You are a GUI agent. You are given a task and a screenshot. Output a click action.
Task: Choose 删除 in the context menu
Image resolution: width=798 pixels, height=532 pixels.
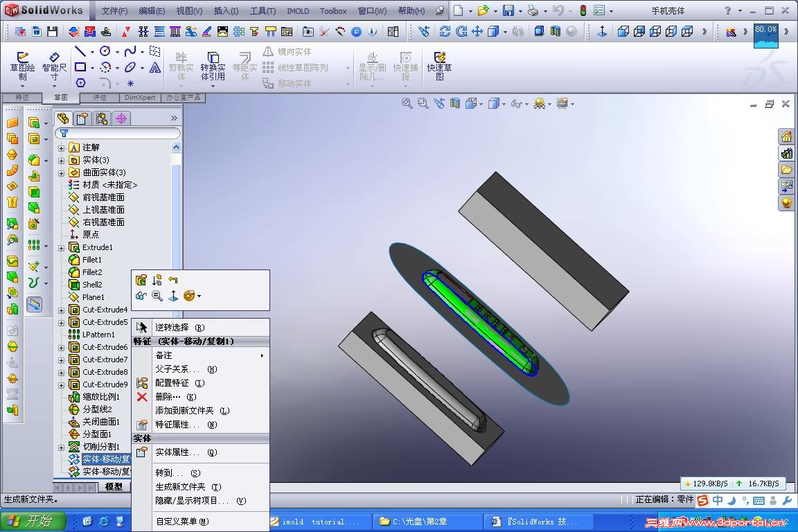[200, 397]
